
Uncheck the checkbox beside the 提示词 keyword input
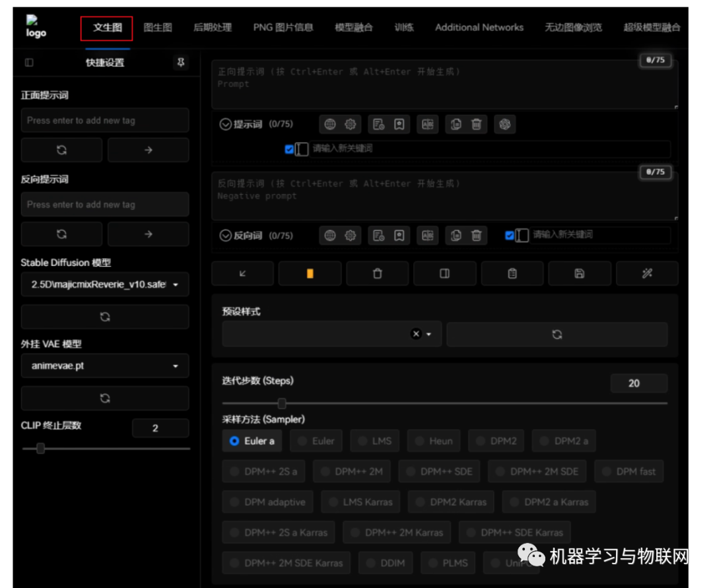(289, 149)
